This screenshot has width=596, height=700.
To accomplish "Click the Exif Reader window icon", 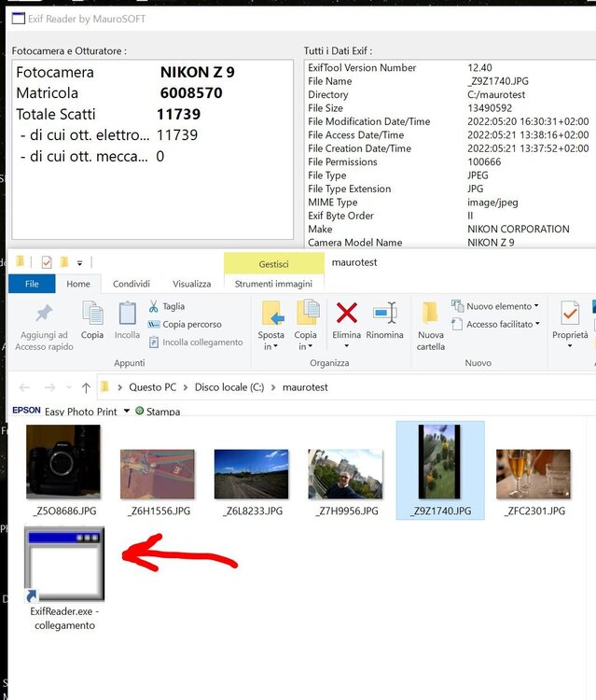I will click(19, 19).
